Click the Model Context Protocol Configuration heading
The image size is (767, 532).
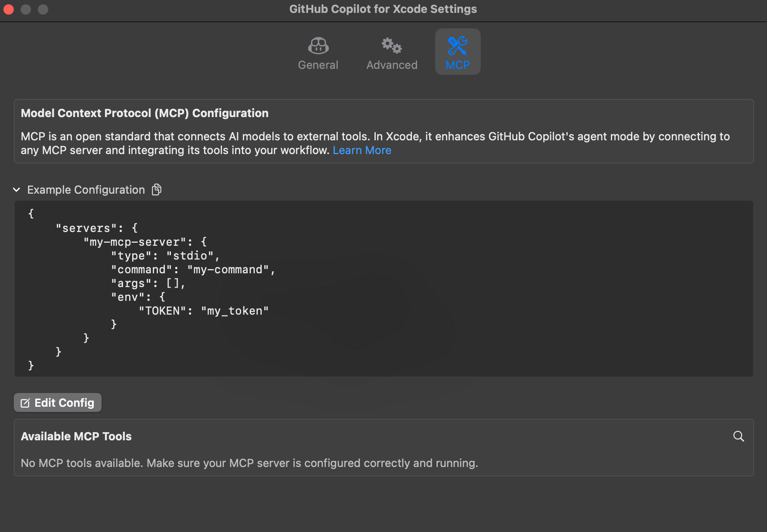point(145,113)
